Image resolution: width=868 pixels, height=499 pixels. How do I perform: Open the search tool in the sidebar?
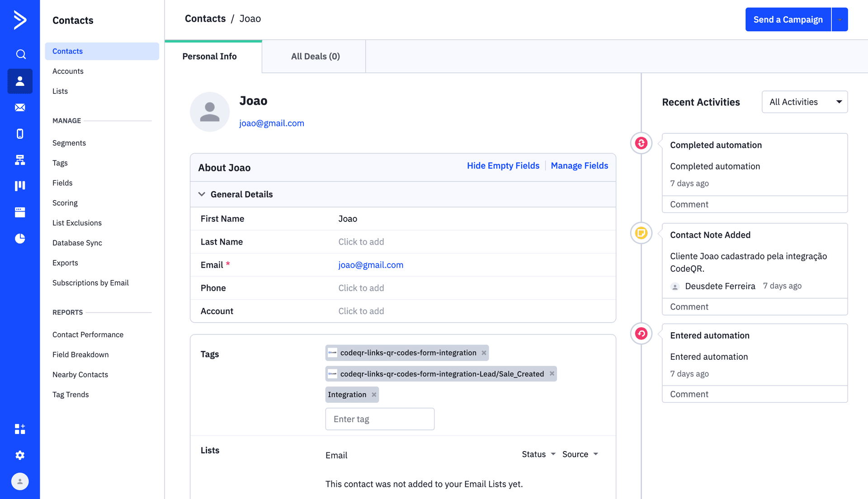20,54
